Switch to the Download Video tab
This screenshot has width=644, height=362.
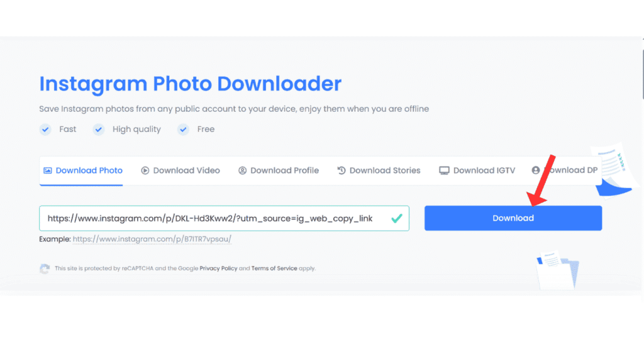click(186, 170)
